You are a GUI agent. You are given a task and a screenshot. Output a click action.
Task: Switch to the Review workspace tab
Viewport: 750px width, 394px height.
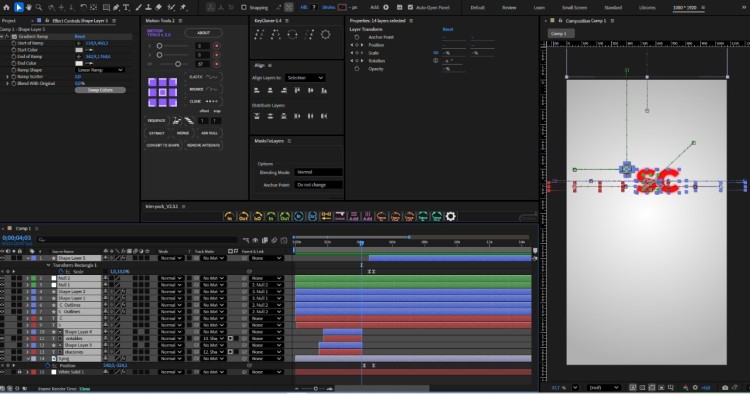[509, 8]
